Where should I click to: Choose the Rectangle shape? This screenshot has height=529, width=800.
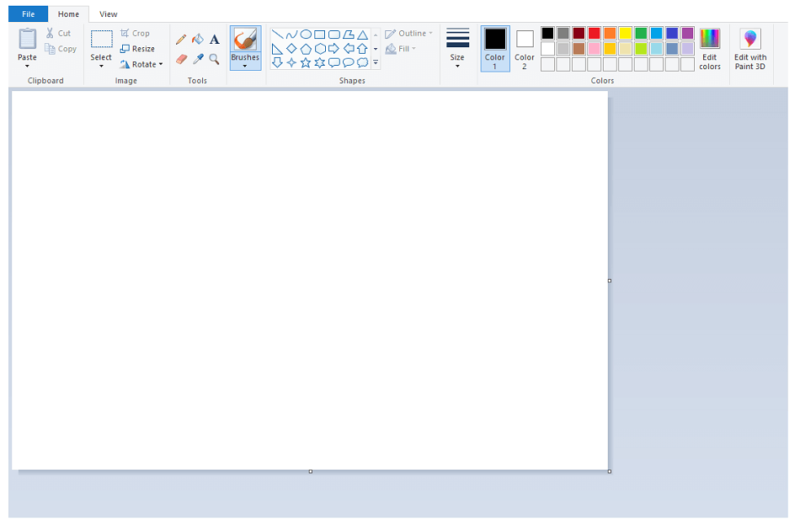pyautogui.click(x=320, y=35)
